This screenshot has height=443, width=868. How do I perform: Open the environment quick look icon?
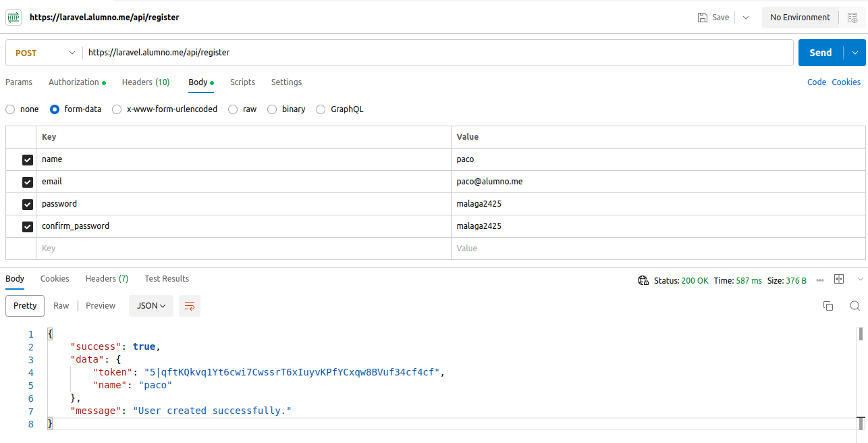pyautogui.click(x=852, y=18)
